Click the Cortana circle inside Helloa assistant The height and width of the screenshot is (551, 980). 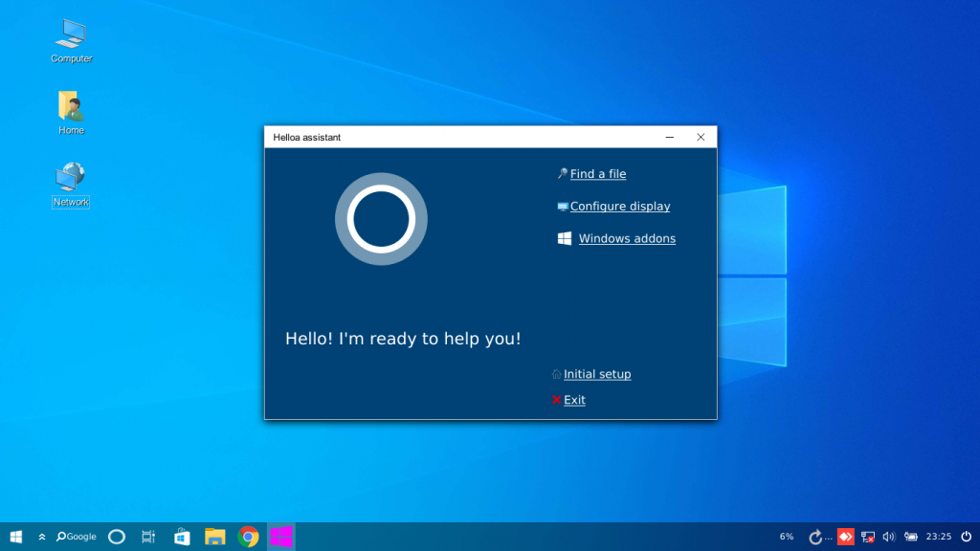pyautogui.click(x=381, y=218)
